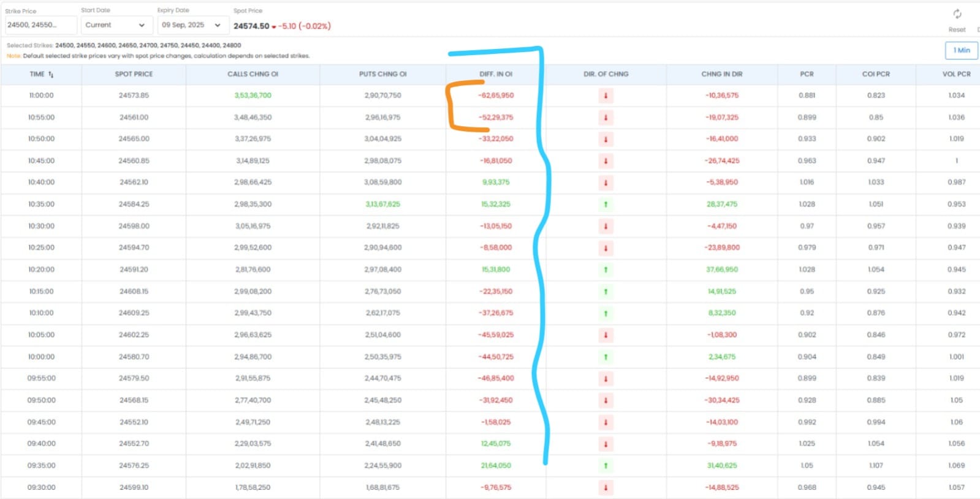Screen dimensions: 980x499
Task: Click the sort arrows next to TIME
Action: [51, 75]
